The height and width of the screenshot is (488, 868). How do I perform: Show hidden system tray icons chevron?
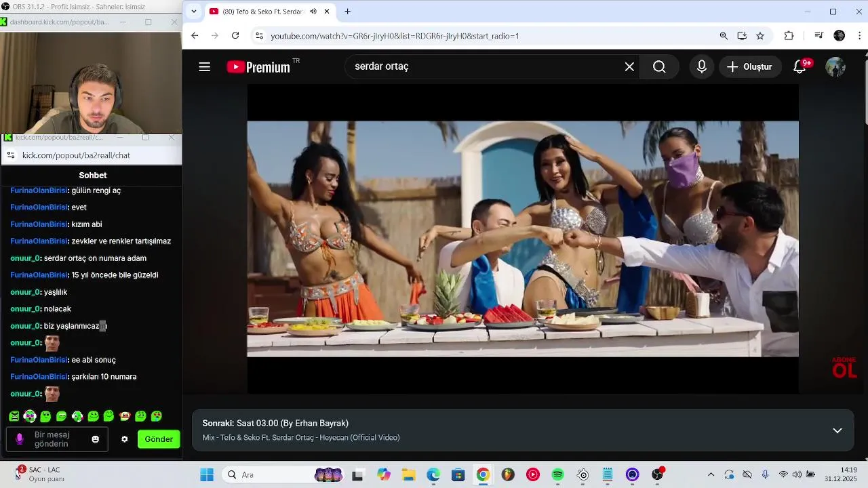(x=711, y=474)
